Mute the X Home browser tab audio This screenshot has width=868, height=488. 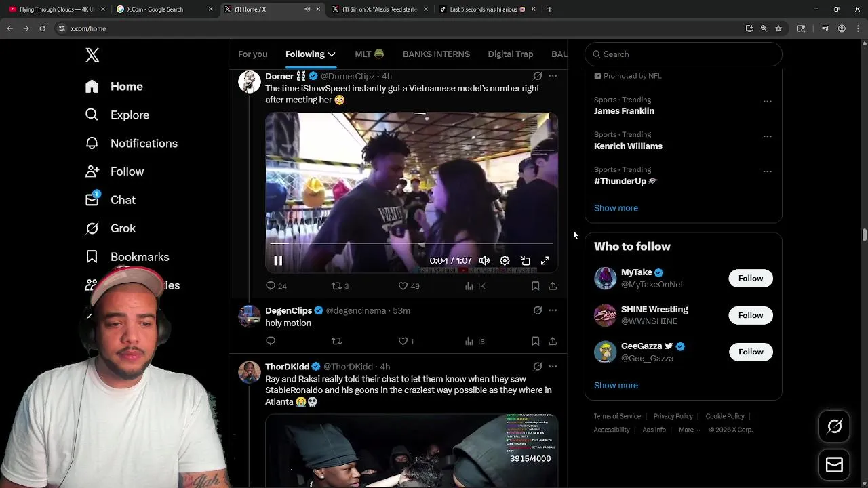point(307,9)
